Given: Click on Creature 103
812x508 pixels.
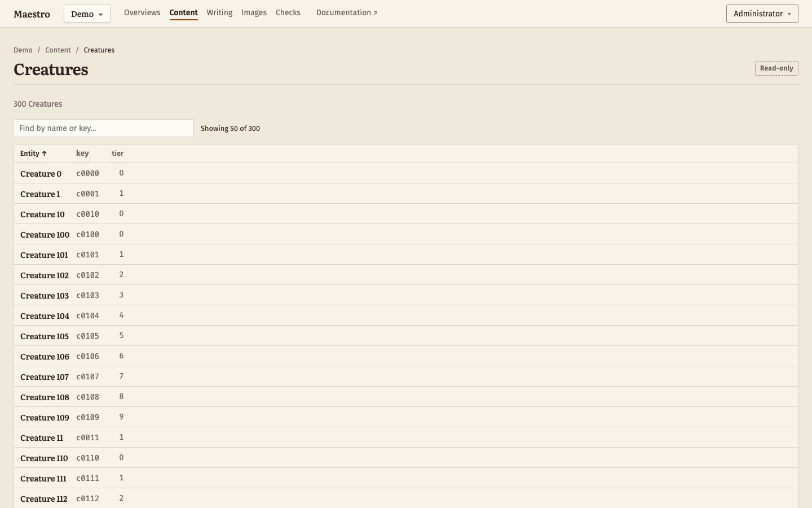Looking at the screenshot, I should pos(45,296).
